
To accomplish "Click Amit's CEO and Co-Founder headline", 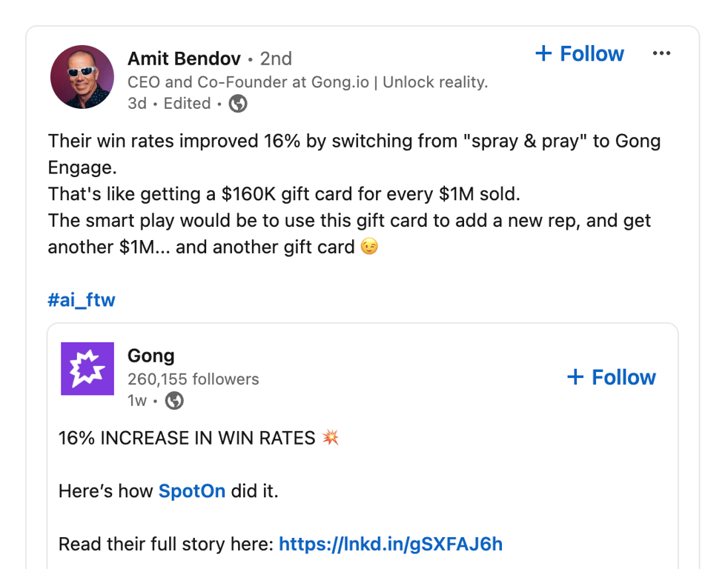I will [308, 82].
